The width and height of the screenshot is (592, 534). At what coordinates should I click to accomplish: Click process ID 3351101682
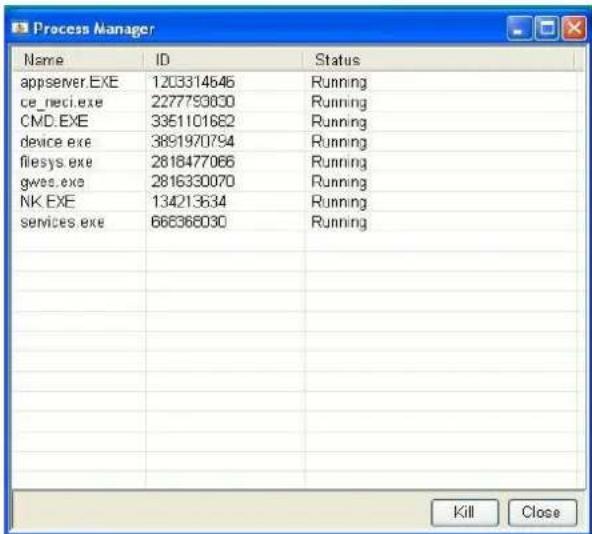click(x=193, y=122)
